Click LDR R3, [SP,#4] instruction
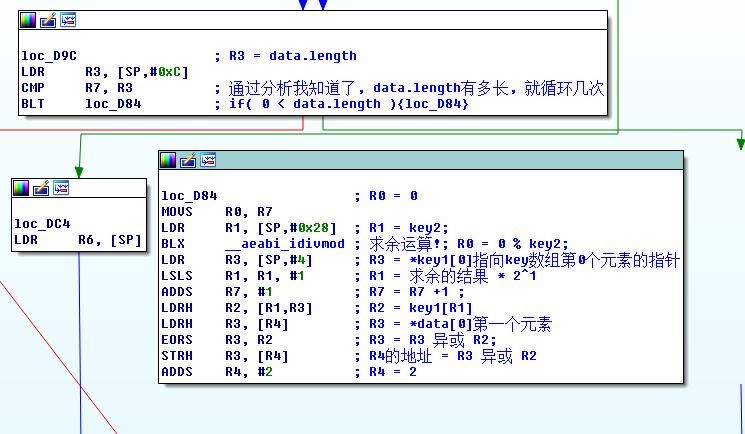This screenshot has height=434, width=745. click(237, 260)
